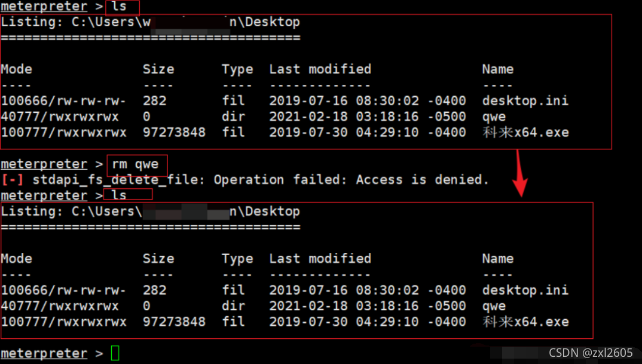Viewport: 642px width, 364px height.
Task: Click '2021-02-18 03:18:16 -0500' in the listing before 'rm qwe'
Action: point(367,117)
